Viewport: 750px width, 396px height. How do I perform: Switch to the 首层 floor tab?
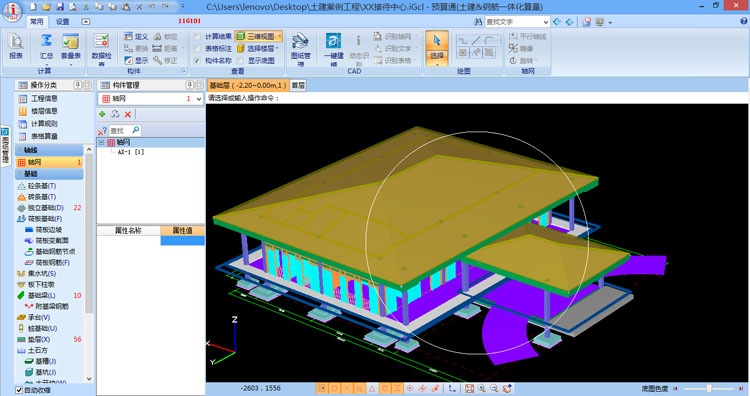click(x=298, y=85)
